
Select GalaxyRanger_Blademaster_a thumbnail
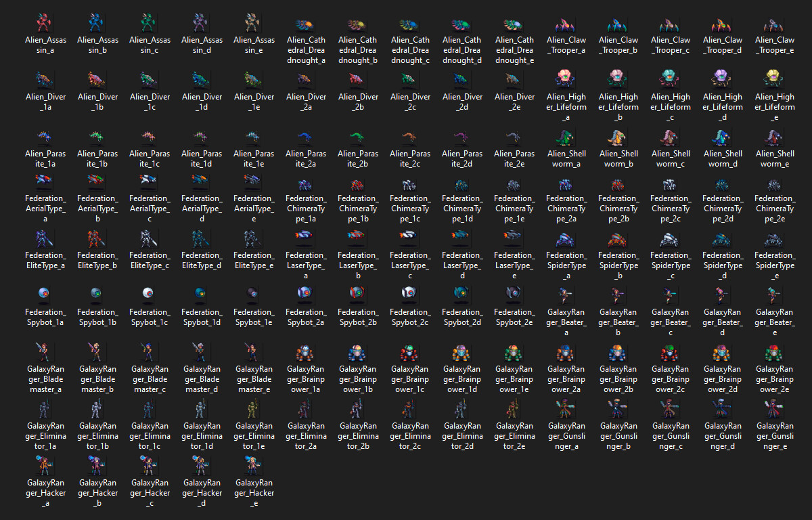point(46,351)
